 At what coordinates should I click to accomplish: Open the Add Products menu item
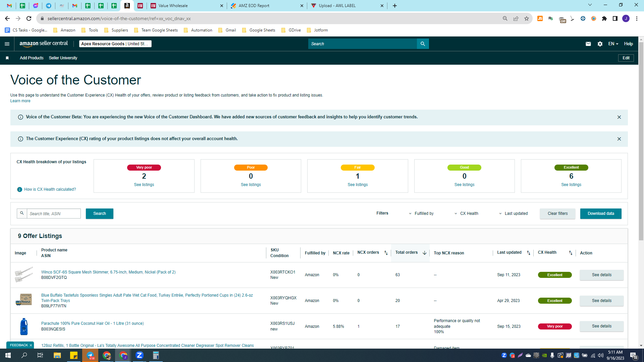tap(32, 58)
